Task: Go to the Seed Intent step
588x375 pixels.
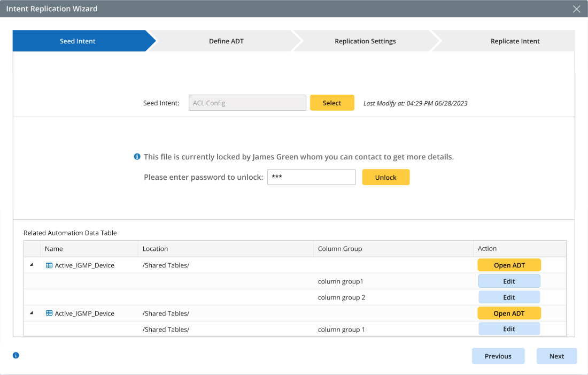Action: pyautogui.click(x=78, y=41)
